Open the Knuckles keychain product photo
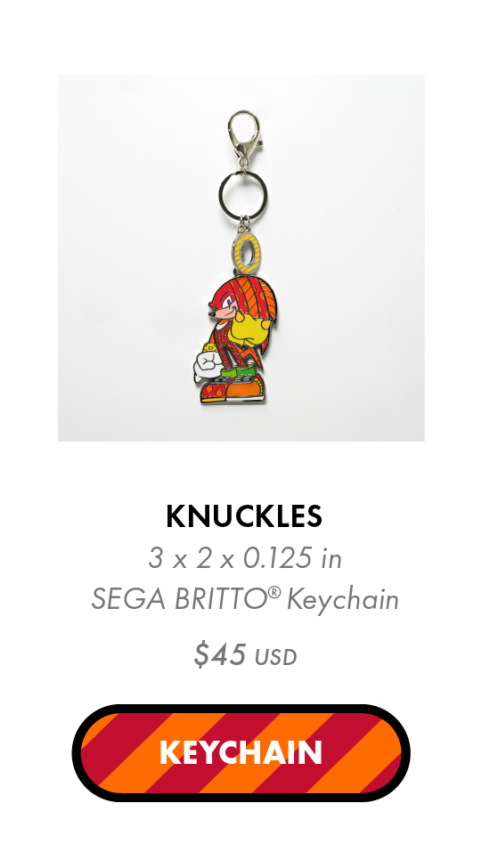Screen dimensions: 482x868 coord(241,258)
